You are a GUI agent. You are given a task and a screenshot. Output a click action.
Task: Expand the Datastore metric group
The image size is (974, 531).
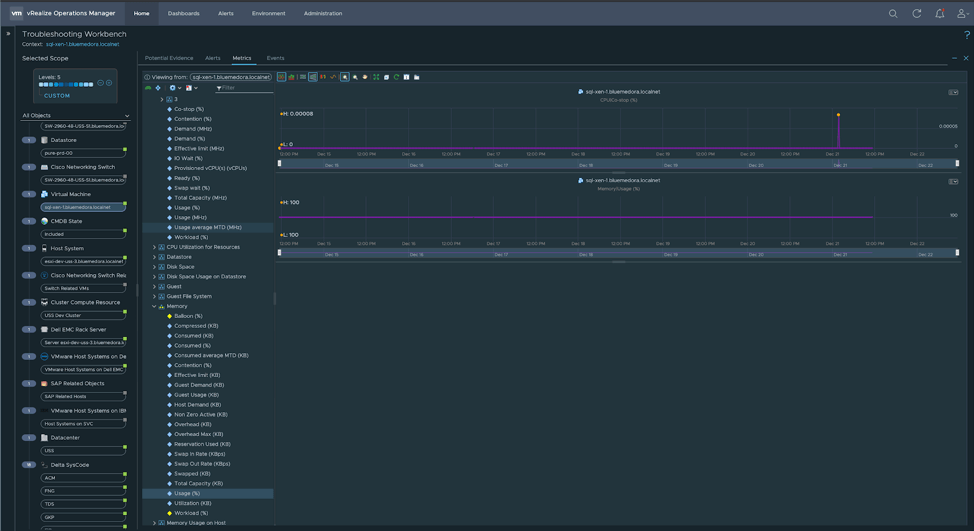click(x=154, y=257)
